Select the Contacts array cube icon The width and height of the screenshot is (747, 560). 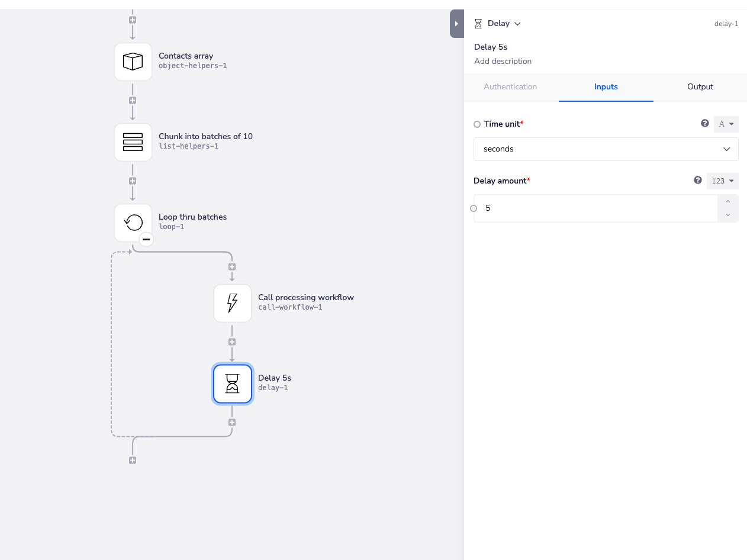pos(133,62)
